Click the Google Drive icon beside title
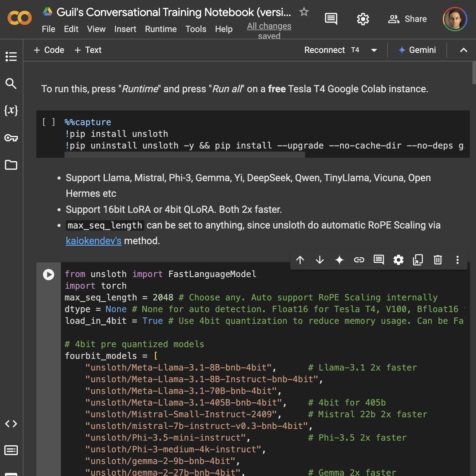Screen dimensions: 476x476 click(47, 12)
